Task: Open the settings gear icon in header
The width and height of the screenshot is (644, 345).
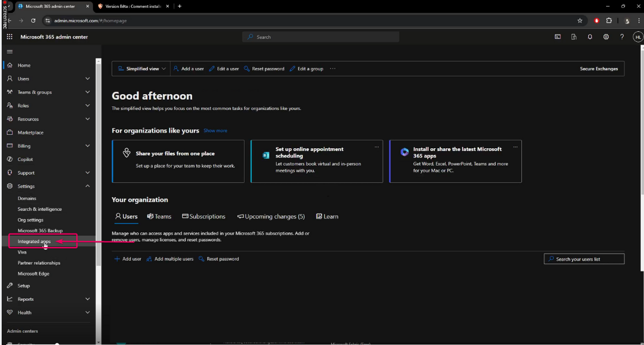Action: (x=606, y=37)
